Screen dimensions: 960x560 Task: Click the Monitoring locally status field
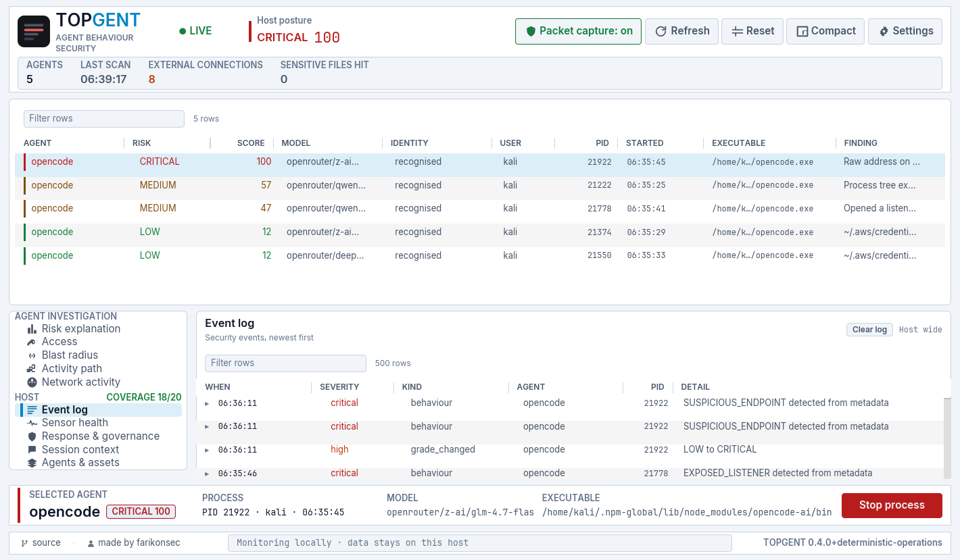click(x=480, y=543)
